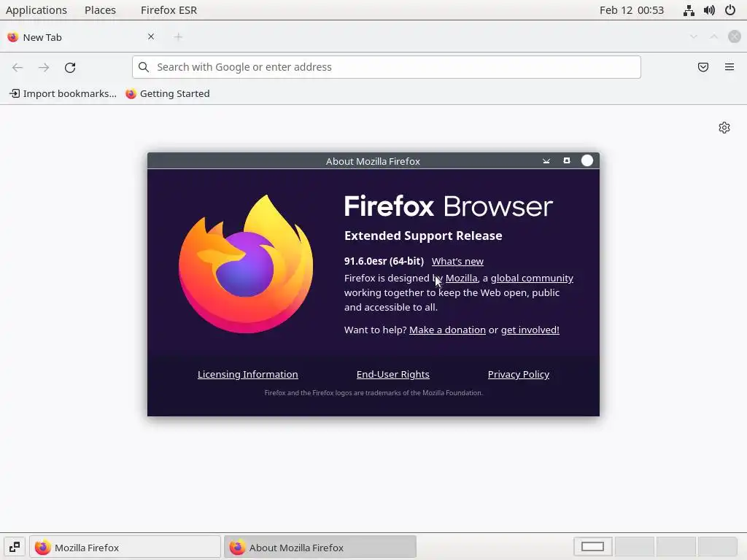Open a new tab with plus button

pyautogui.click(x=178, y=36)
